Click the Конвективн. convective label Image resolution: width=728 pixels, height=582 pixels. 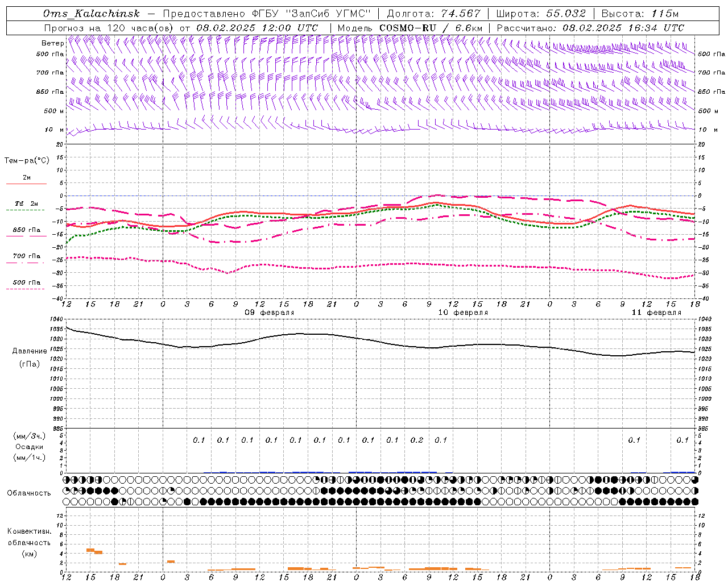(x=29, y=531)
